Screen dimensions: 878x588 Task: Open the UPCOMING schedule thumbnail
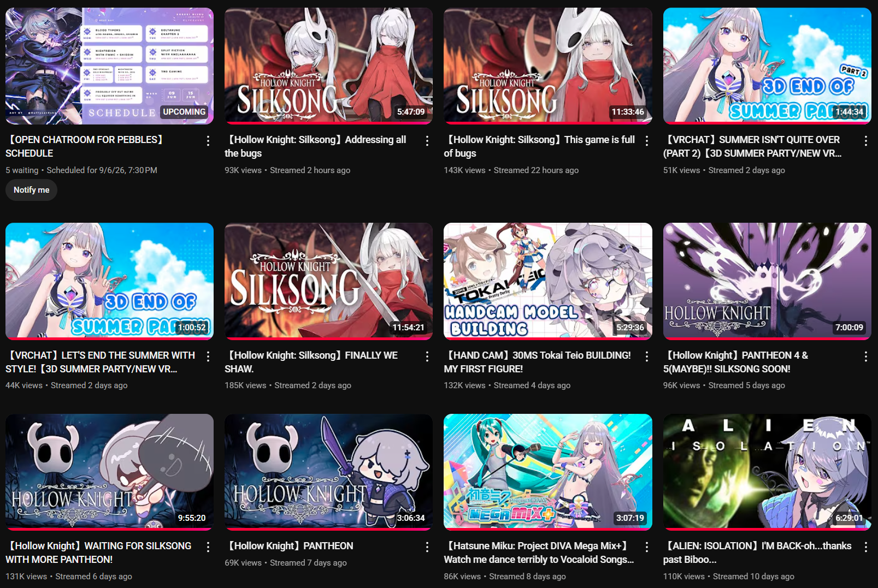[109, 66]
